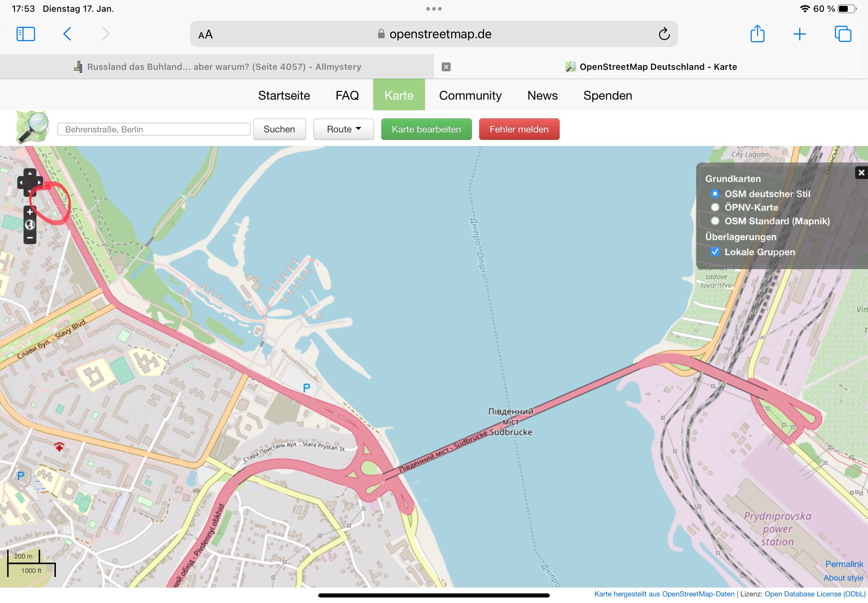Open the About style link

843,578
